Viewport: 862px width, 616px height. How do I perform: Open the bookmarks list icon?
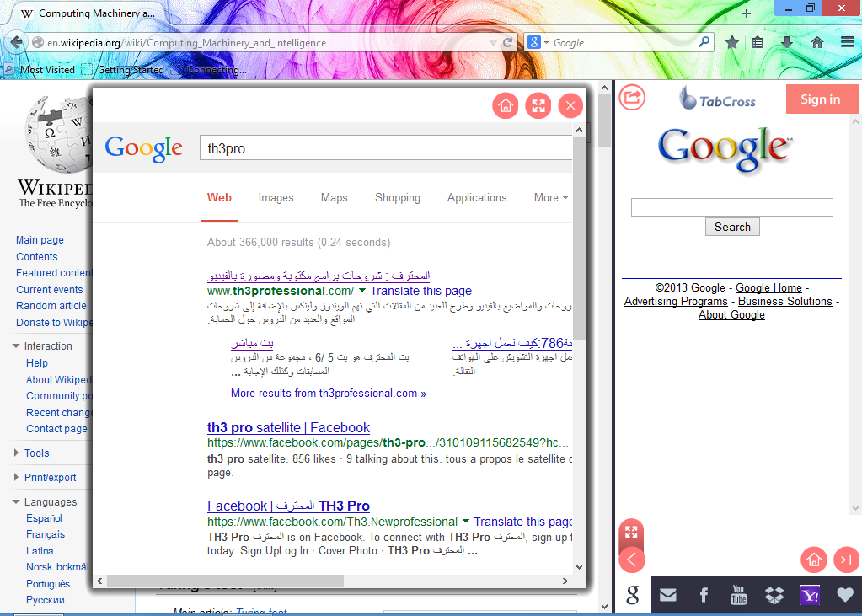[x=758, y=42]
